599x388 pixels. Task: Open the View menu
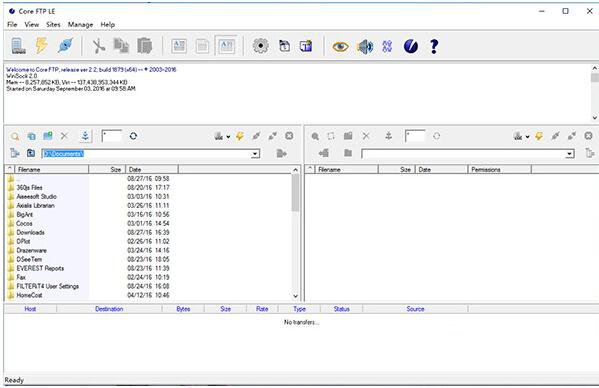32,24
